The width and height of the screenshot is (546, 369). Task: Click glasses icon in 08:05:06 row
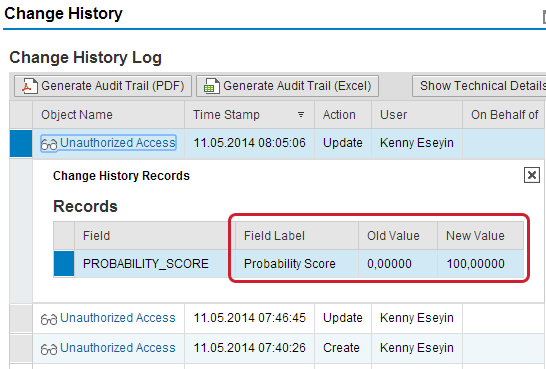[x=49, y=144]
